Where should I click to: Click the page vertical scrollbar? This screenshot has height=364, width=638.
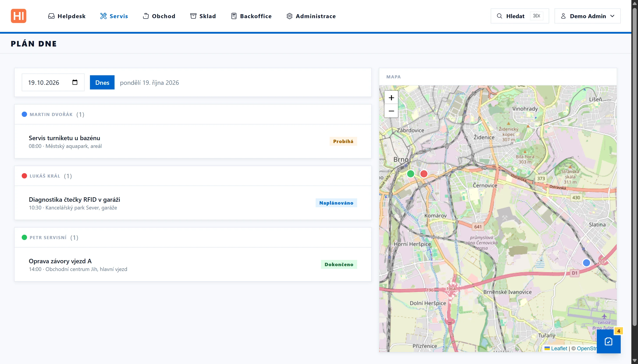pyautogui.click(x=634, y=167)
